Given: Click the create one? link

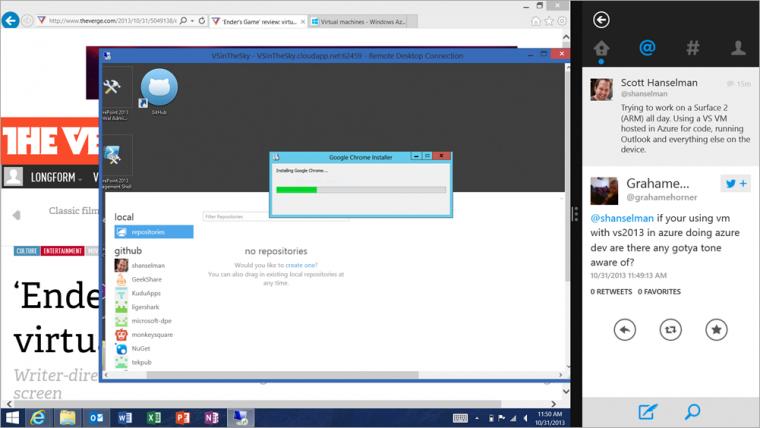Looking at the screenshot, I should (301, 265).
